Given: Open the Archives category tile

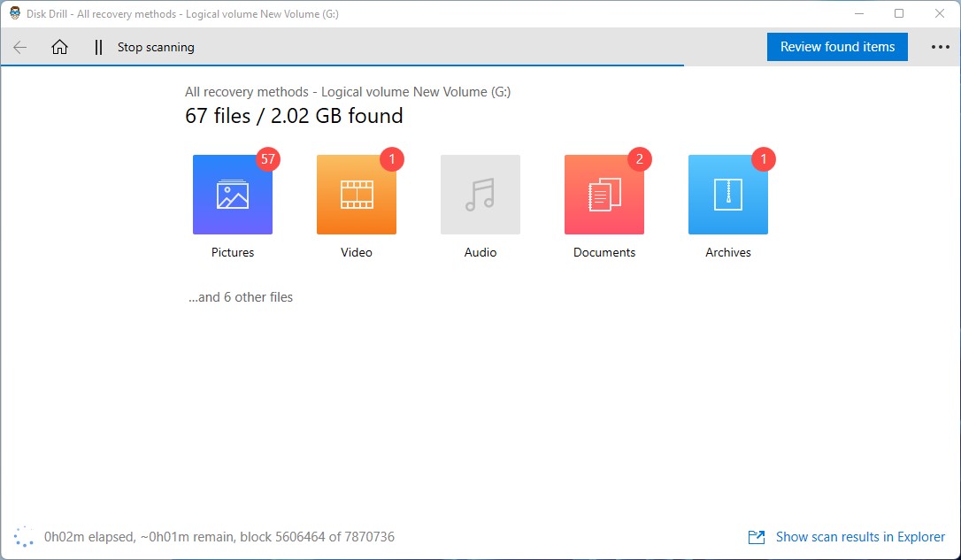Looking at the screenshot, I should coord(728,195).
